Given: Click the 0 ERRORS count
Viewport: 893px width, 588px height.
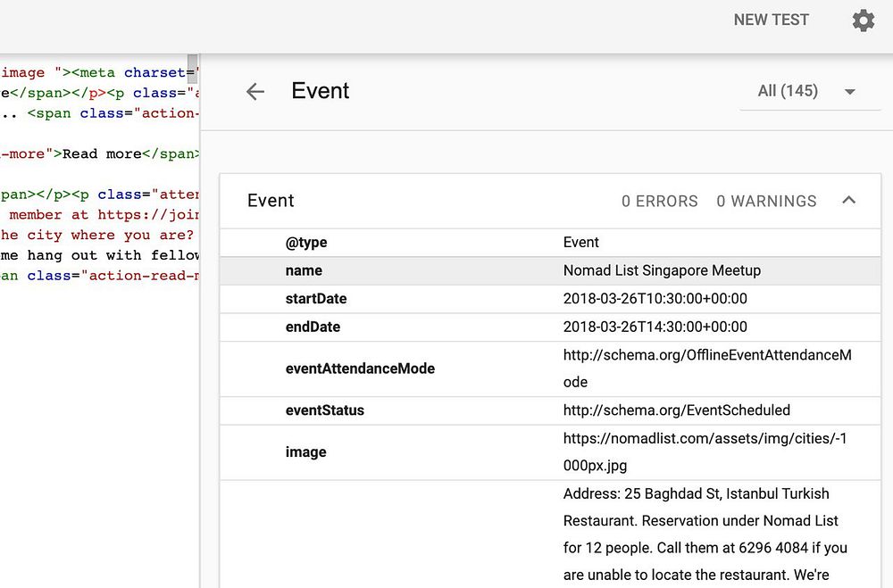Looking at the screenshot, I should (x=660, y=201).
